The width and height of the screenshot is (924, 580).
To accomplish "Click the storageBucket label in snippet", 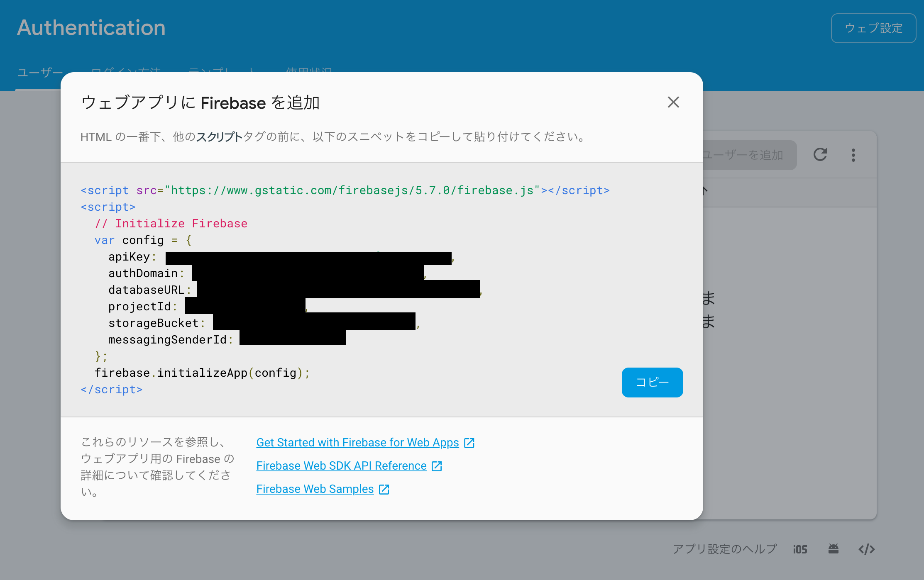I will 154,323.
